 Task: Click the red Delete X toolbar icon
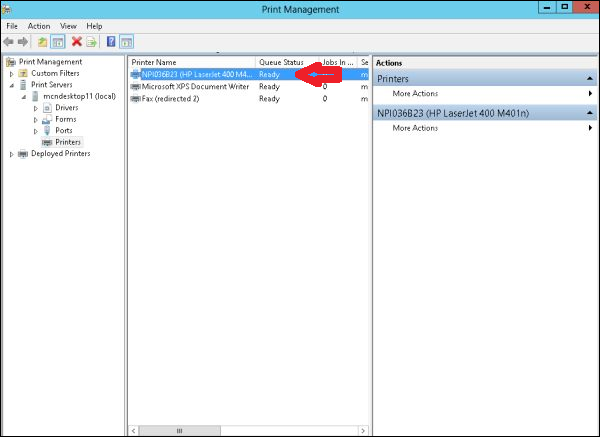[x=77, y=41]
